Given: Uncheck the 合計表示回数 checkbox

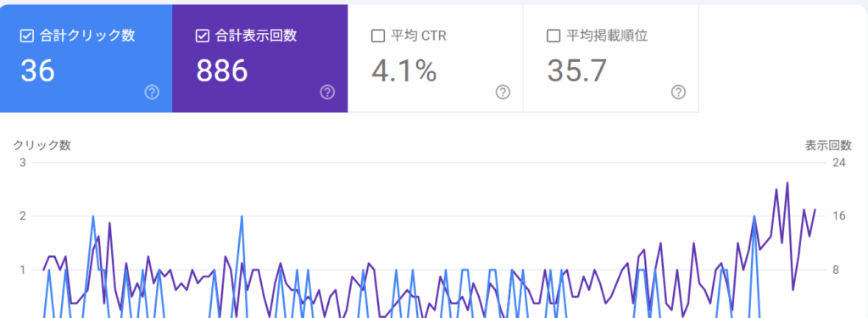Looking at the screenshot, I should [x=202, y=36].
